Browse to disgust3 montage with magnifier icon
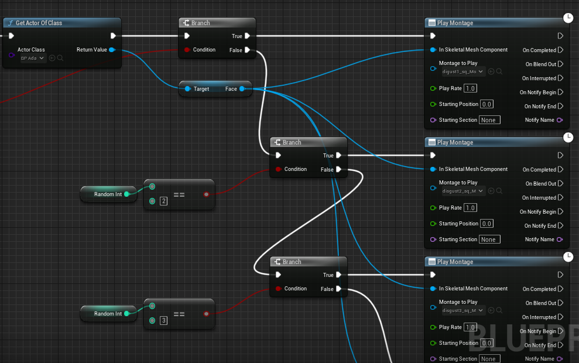This screenshot has width=579, height=363. pyautogui.click(x=499, y=311)
